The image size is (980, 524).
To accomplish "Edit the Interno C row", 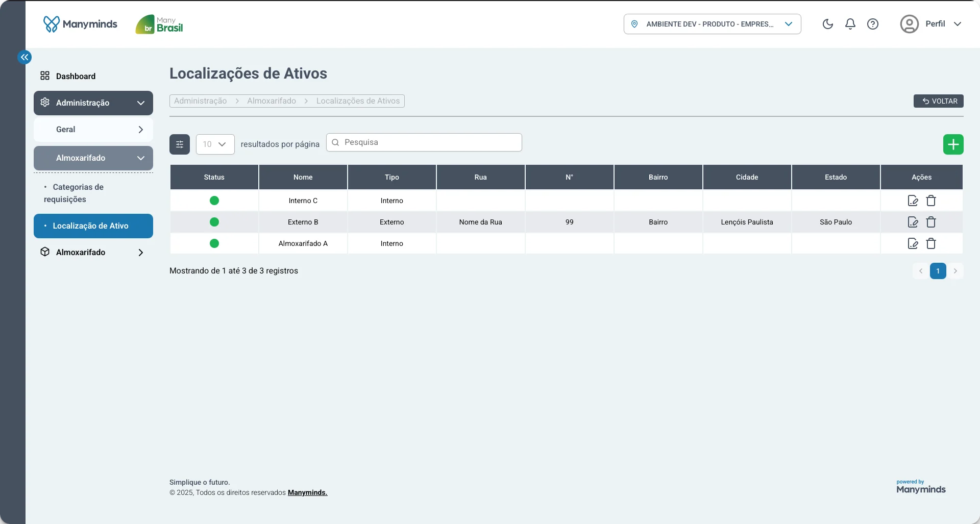I will pos(913,201).
